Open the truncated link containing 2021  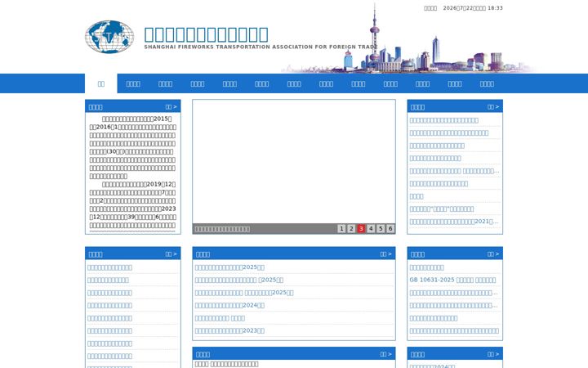(x=454, y=222)
